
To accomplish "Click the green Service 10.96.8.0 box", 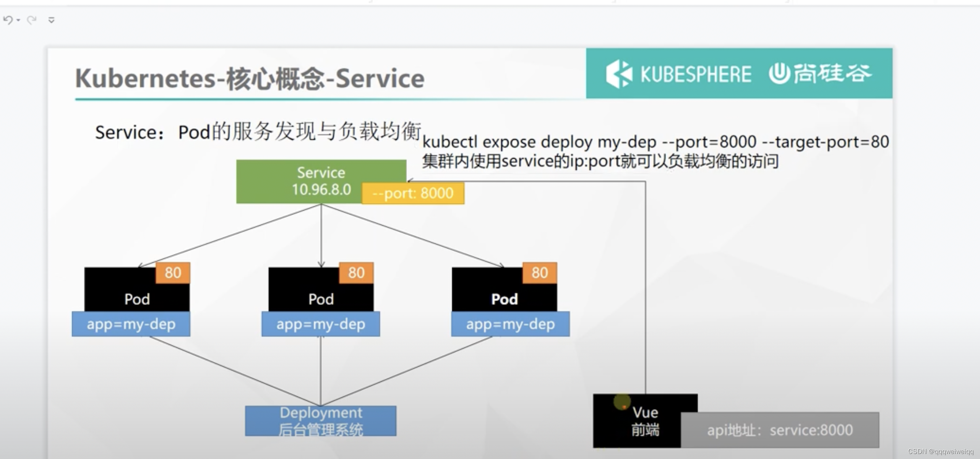I will pyautogui.click(x=321, y=181).
